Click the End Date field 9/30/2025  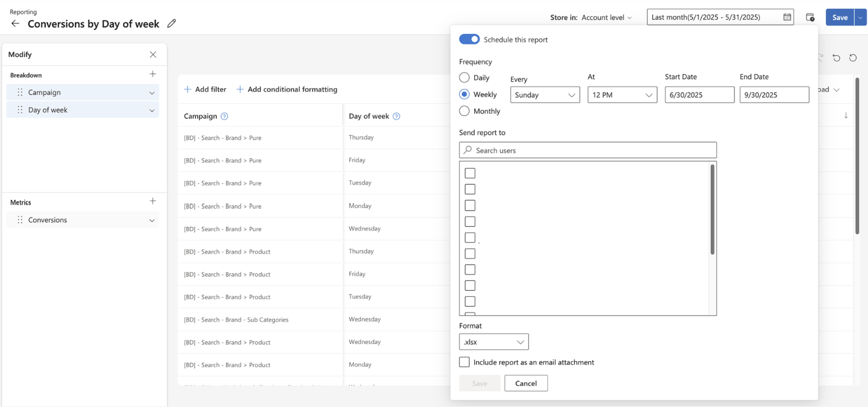(x=774, y=95)
